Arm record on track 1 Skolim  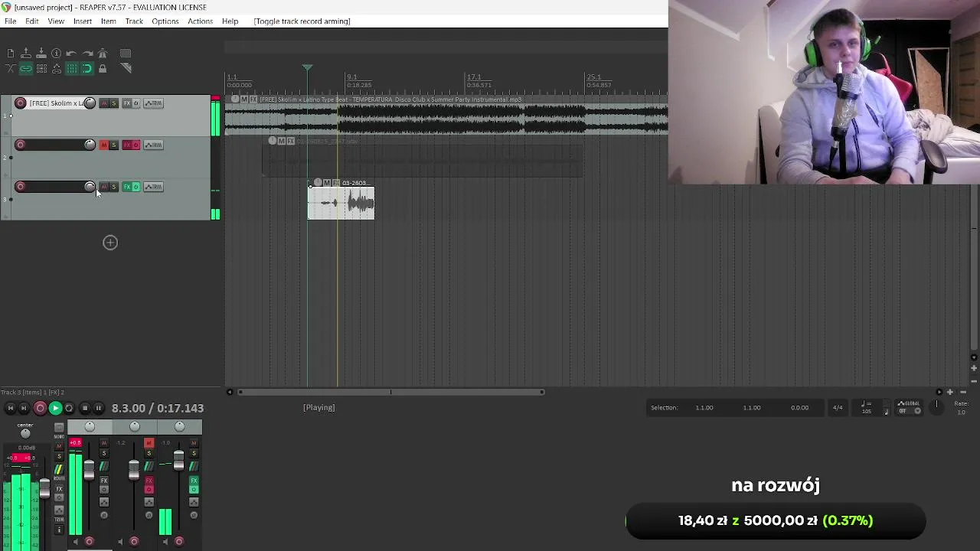(21, 103)
